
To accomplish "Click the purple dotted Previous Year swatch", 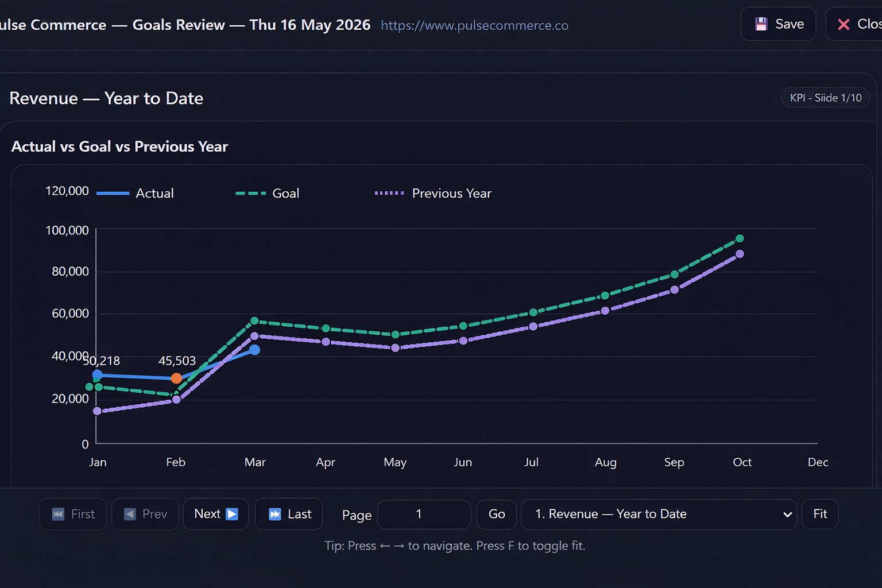I will tap(389, 194).
